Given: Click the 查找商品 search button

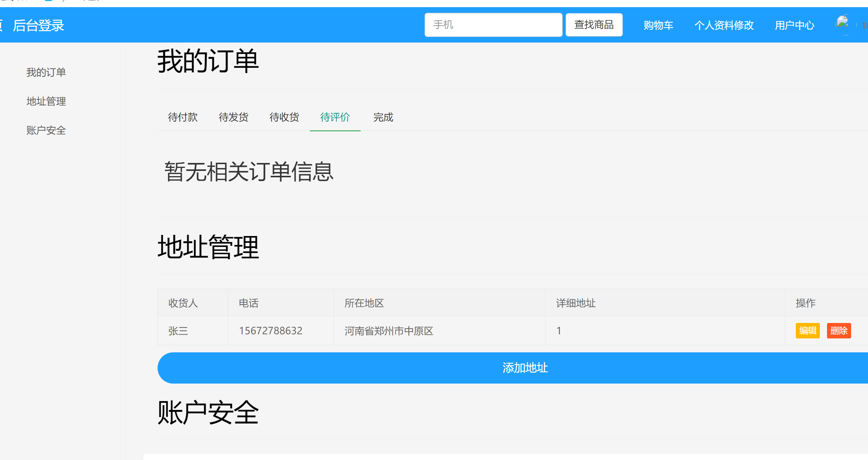Looking at the screenshot, I should pyautogui.click(x=593, y=24).
